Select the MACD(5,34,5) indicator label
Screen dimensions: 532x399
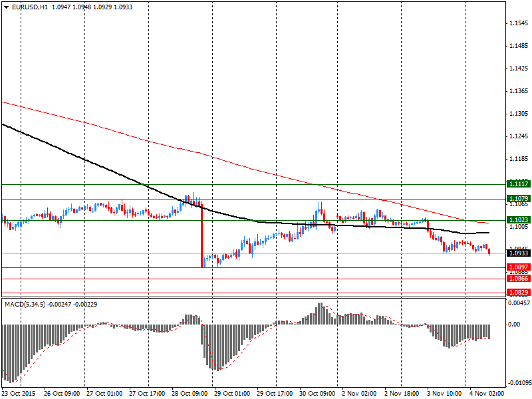click(x=25, y=305)
